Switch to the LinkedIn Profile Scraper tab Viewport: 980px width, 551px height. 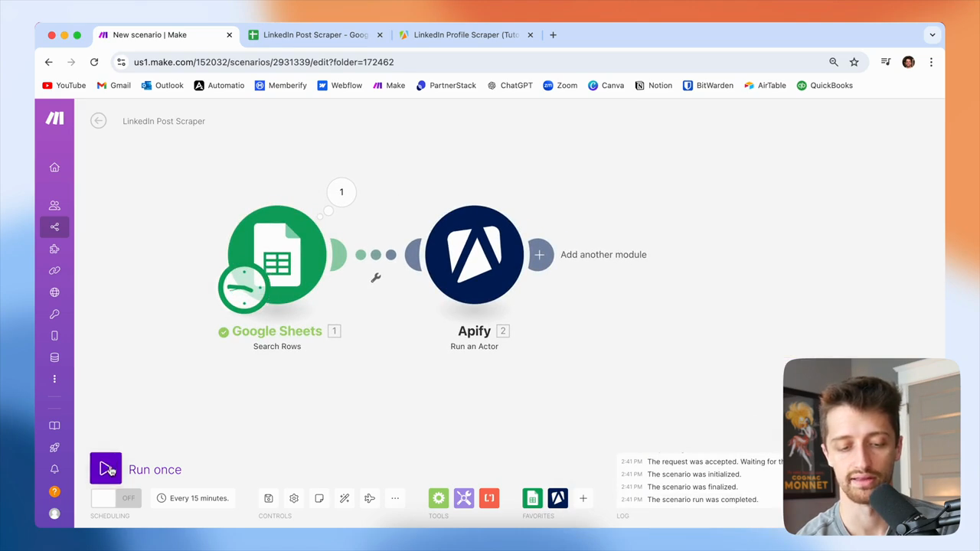pyautogui.click(x=466, y=34)
